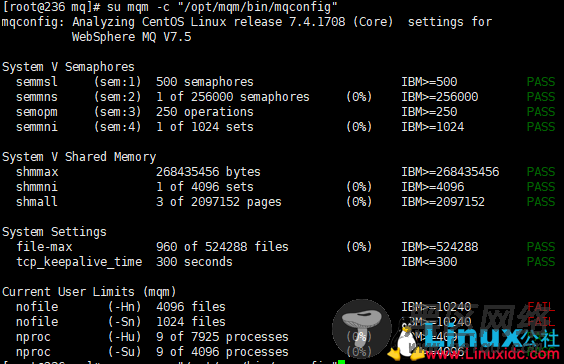Click the 268435456 bytes value
564x364 pixels.
point(208,172)
